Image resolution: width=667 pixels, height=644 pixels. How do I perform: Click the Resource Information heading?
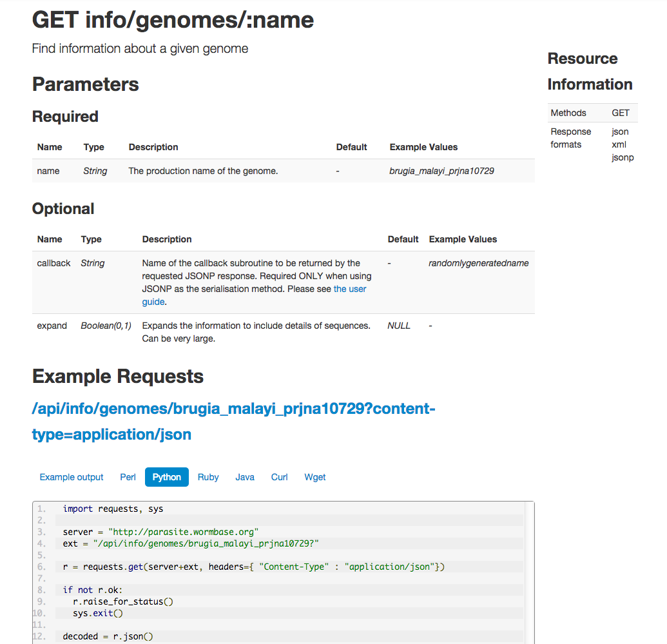(x=590, y=72)
